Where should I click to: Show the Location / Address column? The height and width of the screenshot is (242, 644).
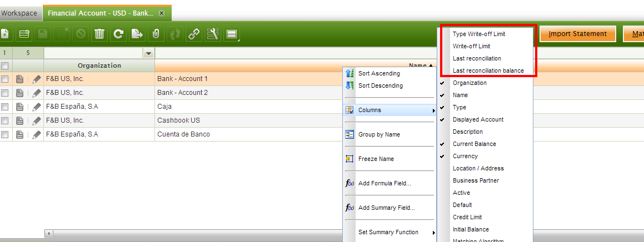(x=485, y=168)
